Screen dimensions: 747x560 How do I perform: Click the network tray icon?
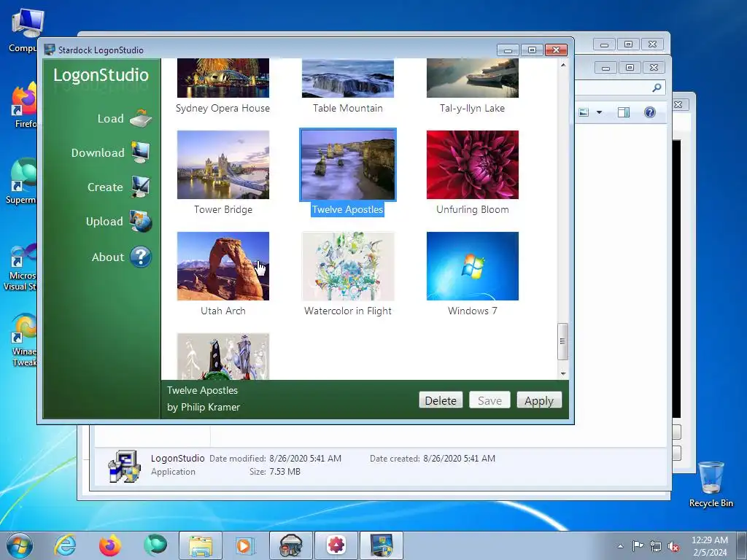pyautogui.click(x=656, y=547)
